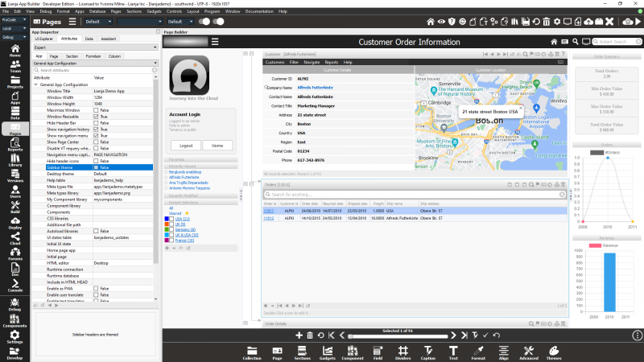Open the Gadgets menu in the menu bar

(155, 12)
